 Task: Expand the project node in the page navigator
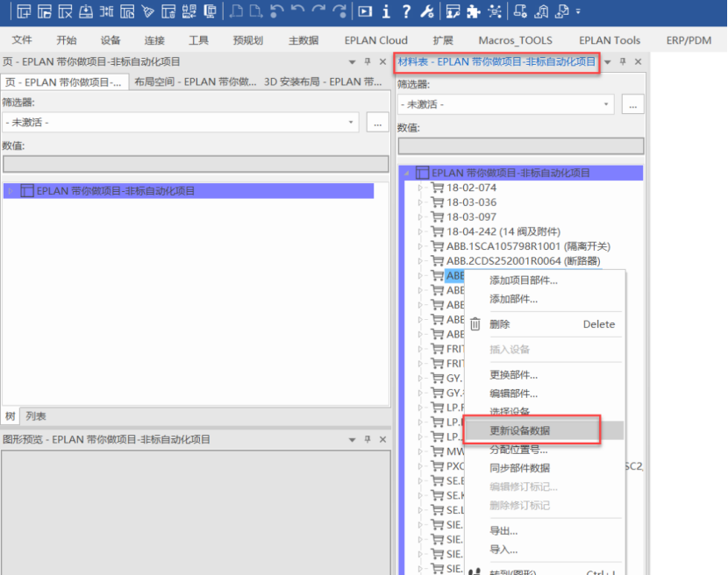click(x=11, y=191)
